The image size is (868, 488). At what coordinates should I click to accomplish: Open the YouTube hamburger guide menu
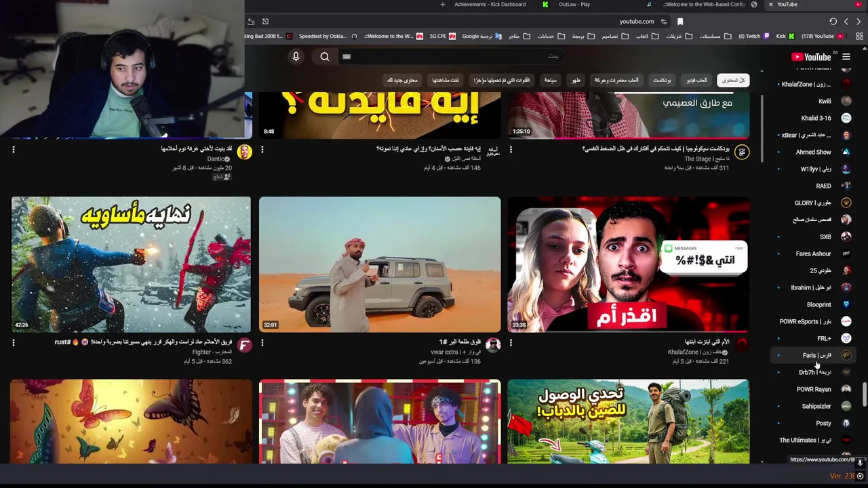pos(846,57)
